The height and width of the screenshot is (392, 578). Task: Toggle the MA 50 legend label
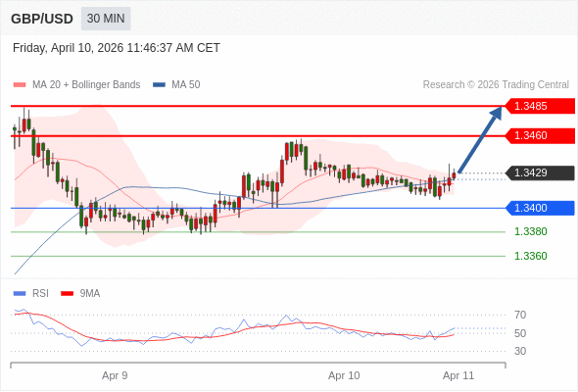186,85
